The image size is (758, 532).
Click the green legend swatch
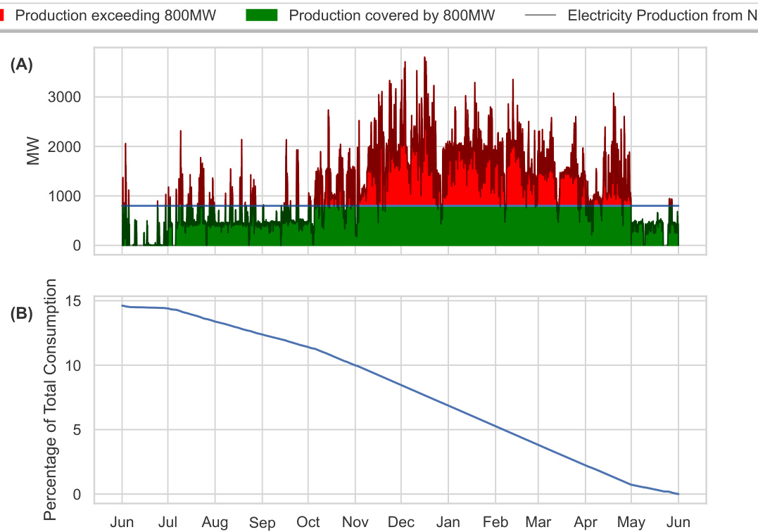(x=262, y=15)
